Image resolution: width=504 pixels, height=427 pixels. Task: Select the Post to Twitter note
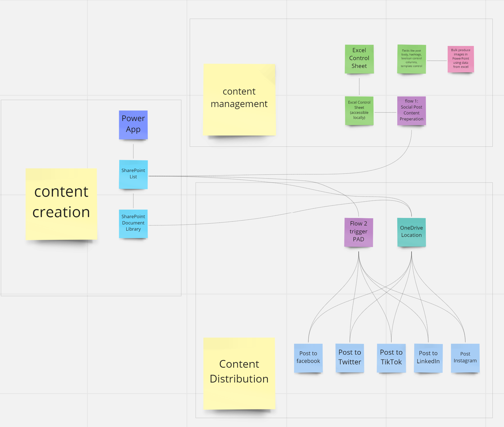click(350, 358)
